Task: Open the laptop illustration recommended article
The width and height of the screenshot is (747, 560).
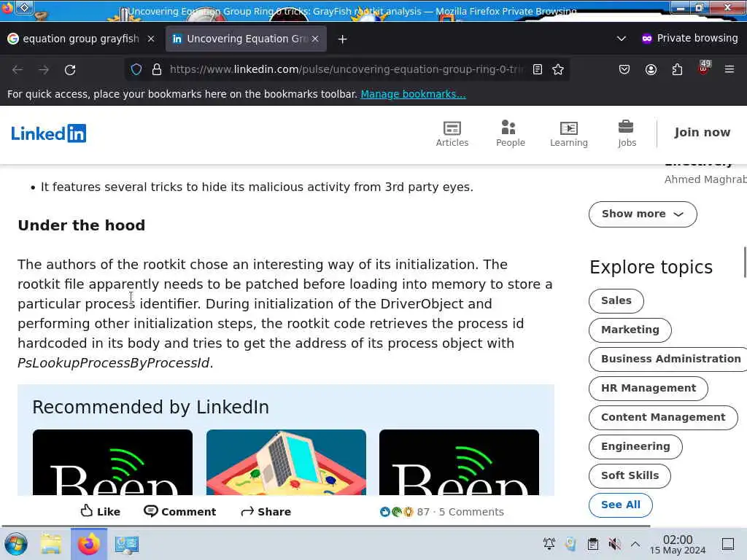Action: pos(286,462)
